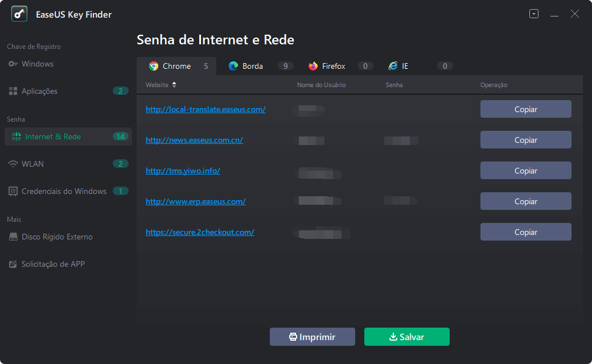Open link http://tms.yiwo.info/
592x364 pixels.
tap(183, 171)
